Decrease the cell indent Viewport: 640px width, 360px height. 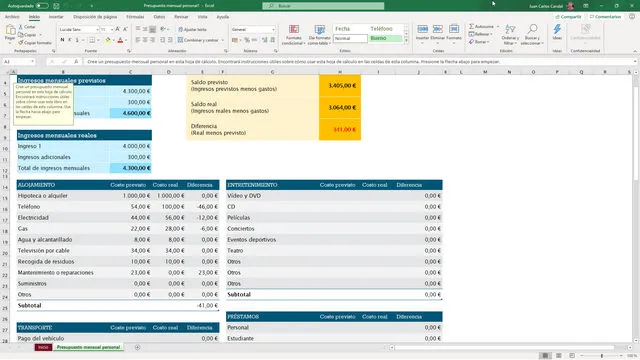pyautogui.click(x=163, y=40)
